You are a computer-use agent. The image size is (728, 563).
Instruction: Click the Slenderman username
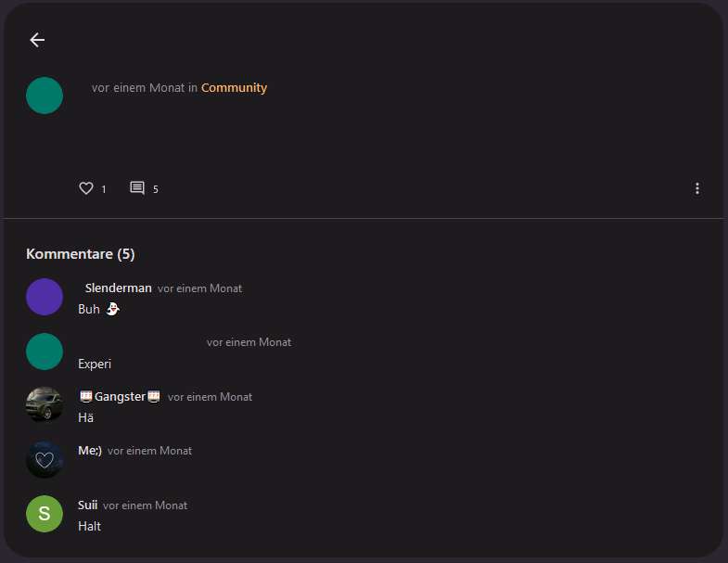118,288
